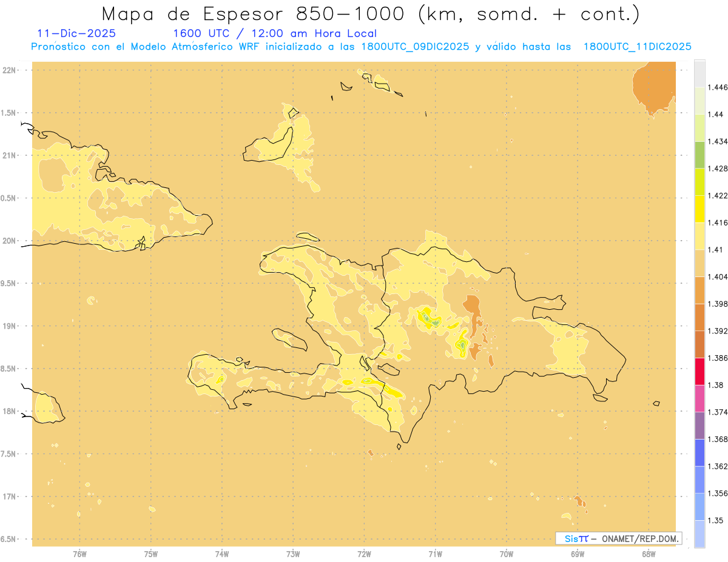Screen dimensions: 728x562
Task: Click colorbar value 1.398
Action: (x=718, y=304)
